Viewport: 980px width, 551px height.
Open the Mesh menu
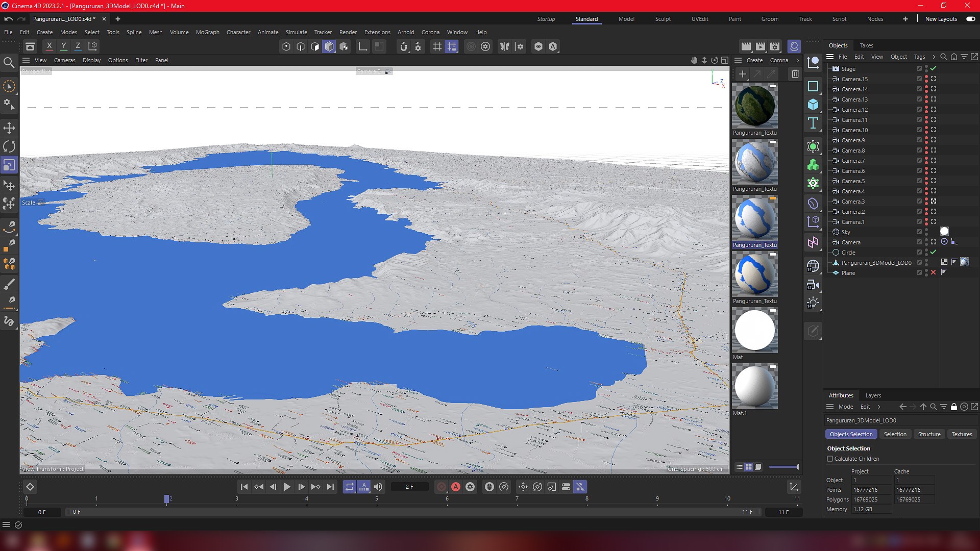point(156,32)
